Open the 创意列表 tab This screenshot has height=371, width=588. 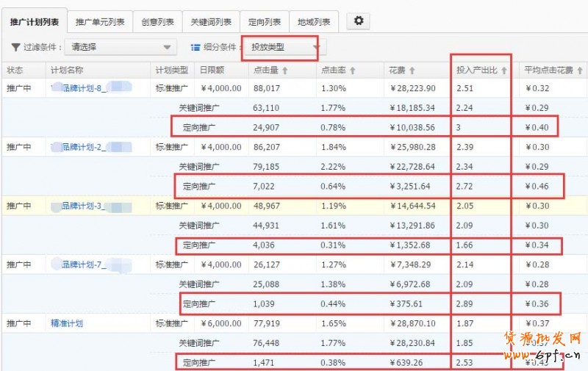tap(157, 23)
